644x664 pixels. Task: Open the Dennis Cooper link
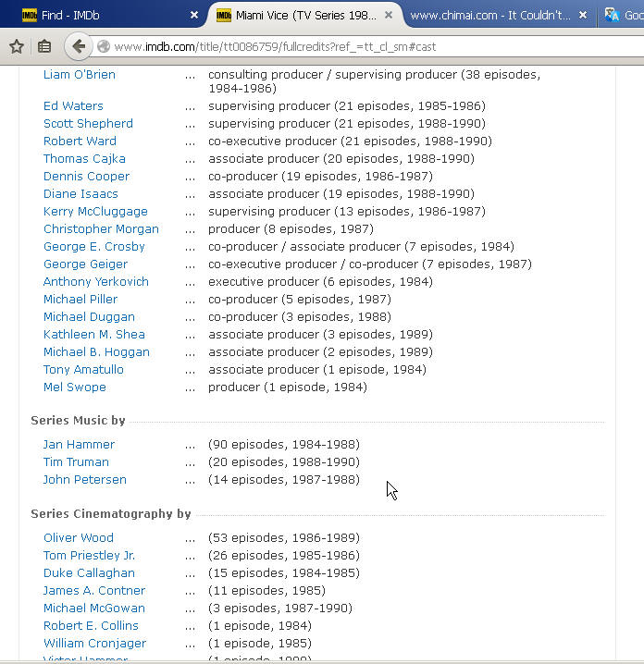tap(86, 176)
